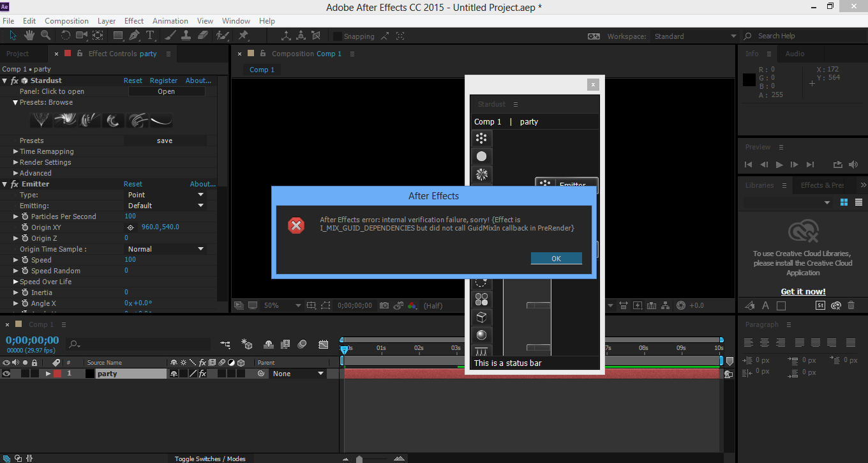Image resolution: width=868 pixels, height=463 pixels.
Task: Select the Rotation tool
Action: click(66, 36)
